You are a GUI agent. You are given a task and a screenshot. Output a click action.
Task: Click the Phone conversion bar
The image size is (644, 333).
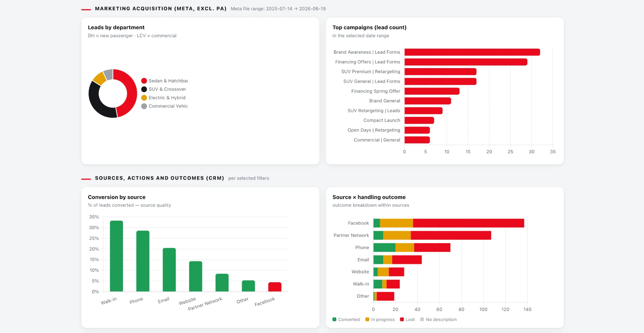coord(143,261)
